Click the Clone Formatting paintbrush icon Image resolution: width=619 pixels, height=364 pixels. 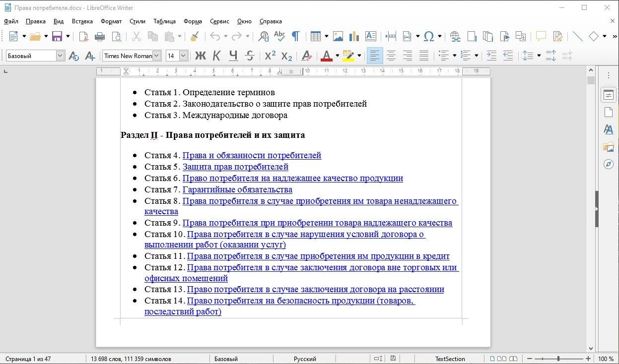point(195,36)
